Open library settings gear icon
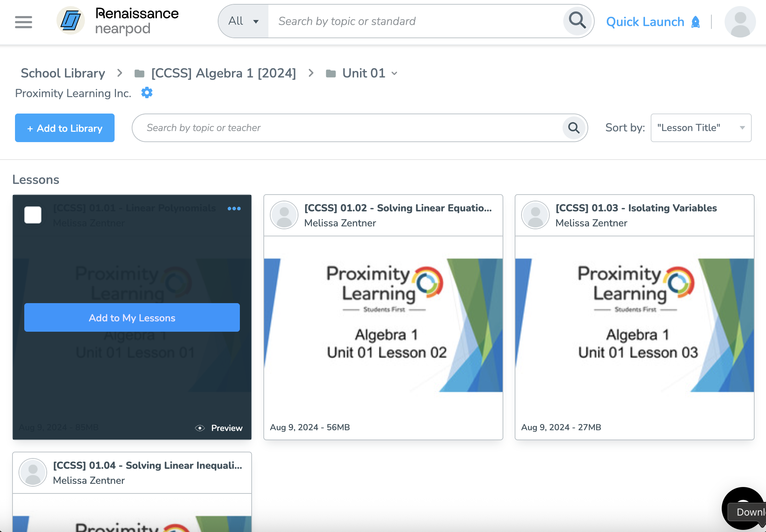Image resolution: width=766 pixels, height=532 pixels. pyautogui.click(x=147, y=93)
